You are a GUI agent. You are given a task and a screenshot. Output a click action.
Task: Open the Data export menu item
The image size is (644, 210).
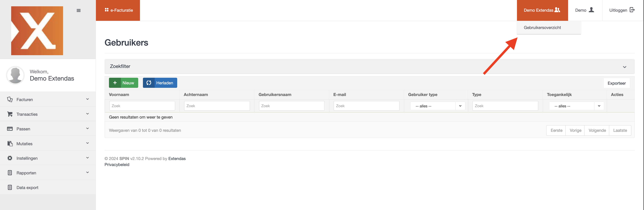27,187
